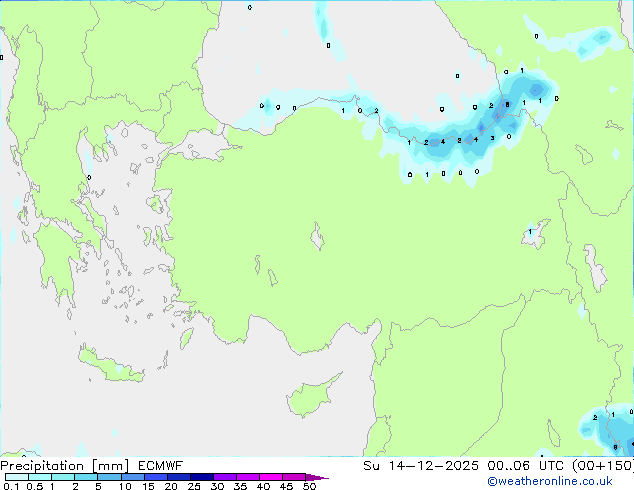Click the 20–25 mm dark blue swatch
The width and height of the screenshot is (634, 490).
179,477
